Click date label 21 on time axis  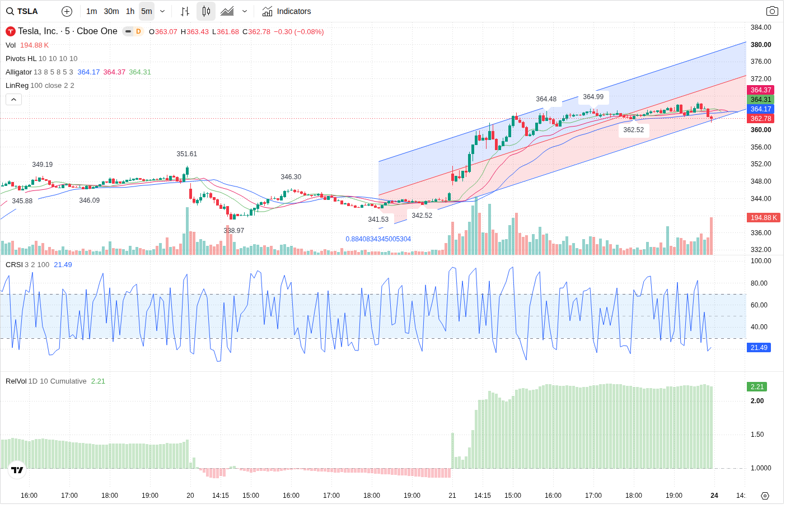coord(452,496)
